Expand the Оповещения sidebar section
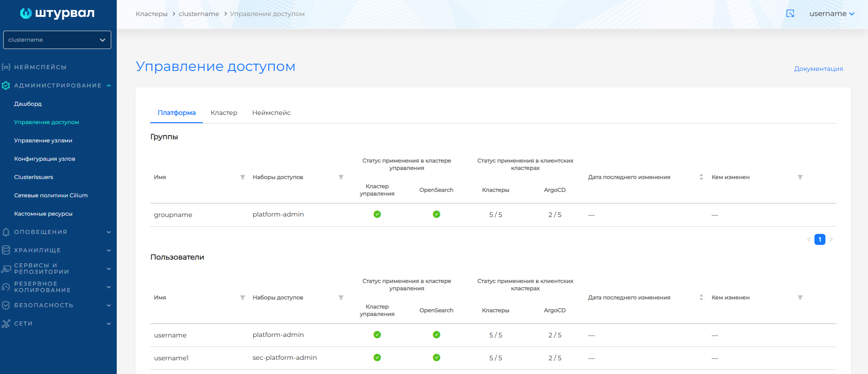Viewport: 868px width, 374px height. pyautogui.click(x=108, y=232)
